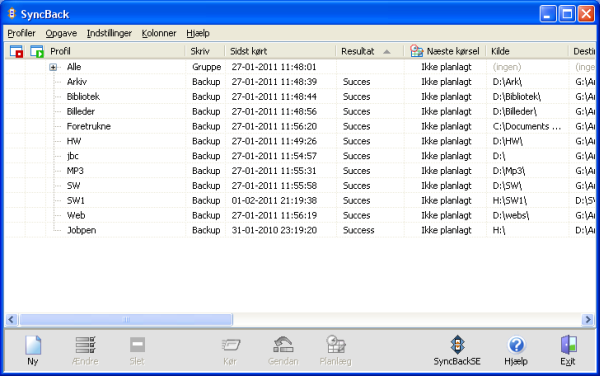600x376 pixels.
Task: Click the Gruppe cell in the Alle row
Action: click(x=207, y=67)
